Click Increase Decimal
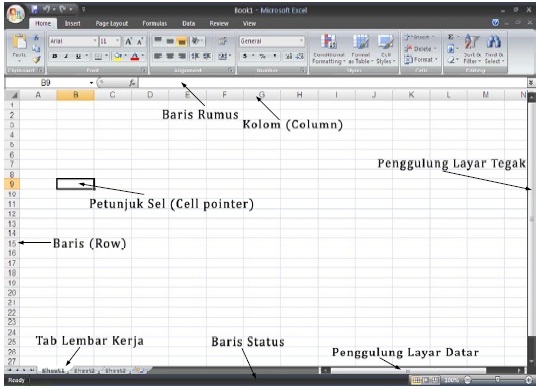Viewport: 537px width, 389px height. tap(289, 56)
